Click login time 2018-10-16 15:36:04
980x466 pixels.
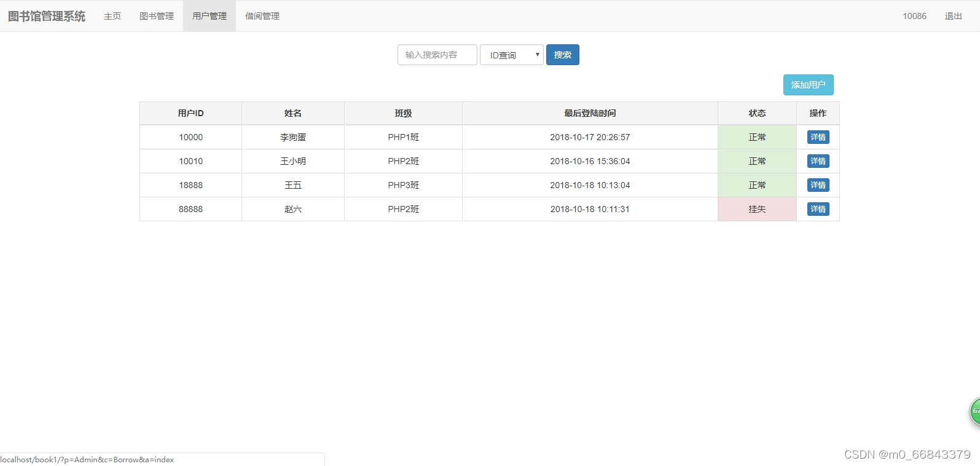point(590,161)
